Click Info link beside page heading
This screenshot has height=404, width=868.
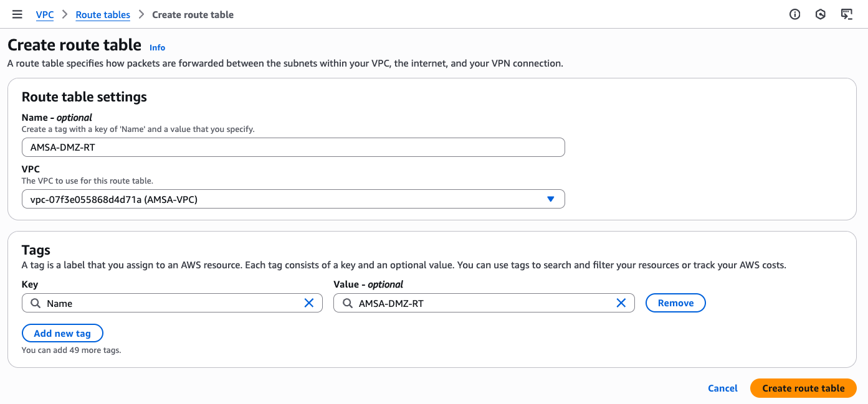pyautogui.click(x=158, y=47)
